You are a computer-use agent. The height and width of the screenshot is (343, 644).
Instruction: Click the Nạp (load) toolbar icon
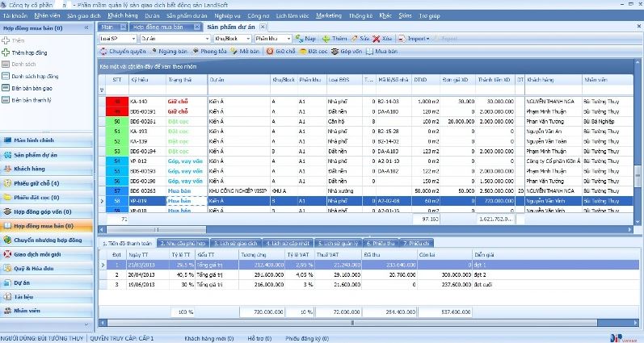(300, 38)
